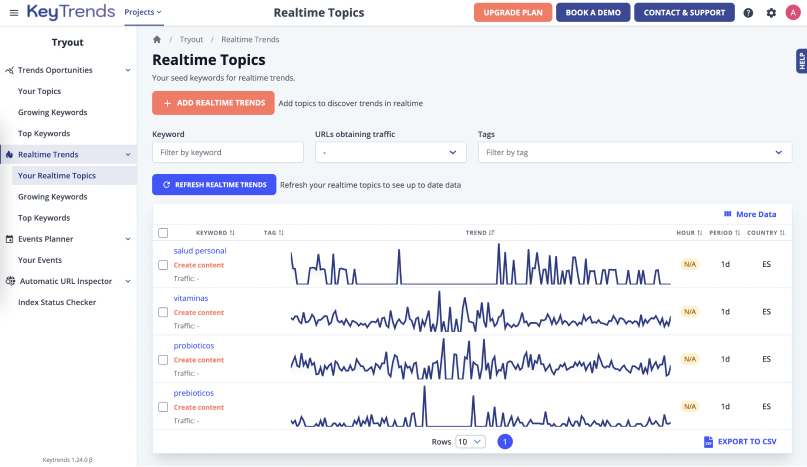Open Top Keywords under Realtime Trends

44,218
